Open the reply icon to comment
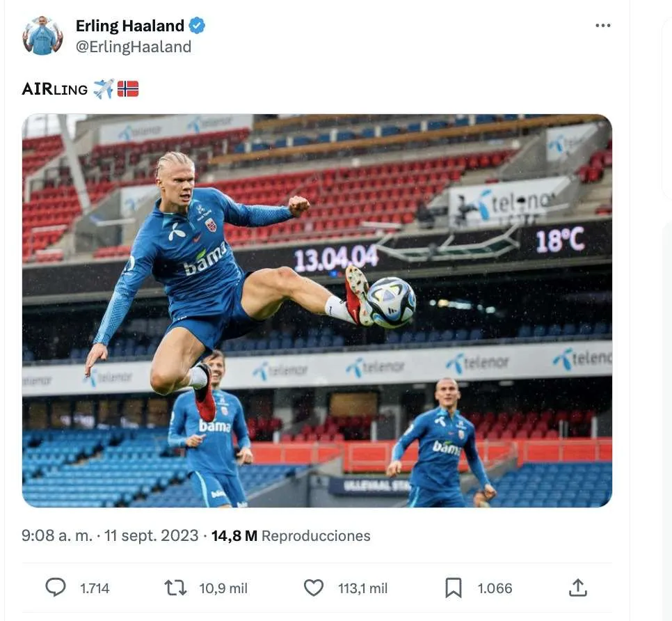The width and height of the screenshot is (672, 621). (x=57, y=588)
